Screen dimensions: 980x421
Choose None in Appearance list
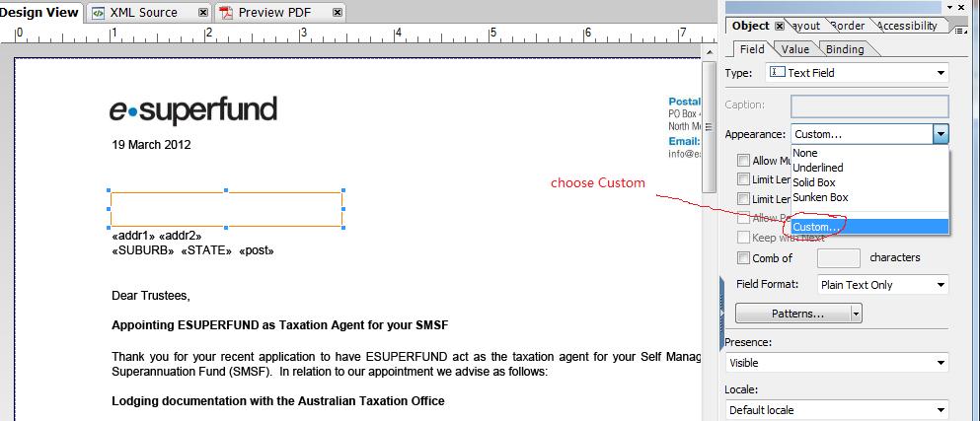[x=870, y=153]
